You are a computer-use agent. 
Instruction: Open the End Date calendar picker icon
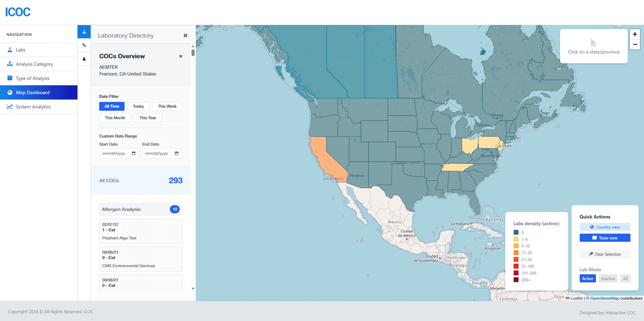click(x=177, y=153)
